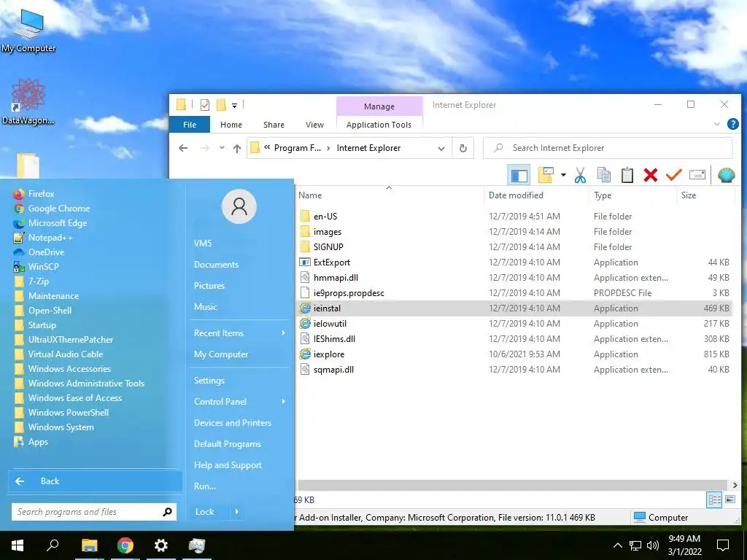Viewport: 747px width, 560px height.
Task: Click the Paste clipboard icon
Action: (x=627, y=175)
